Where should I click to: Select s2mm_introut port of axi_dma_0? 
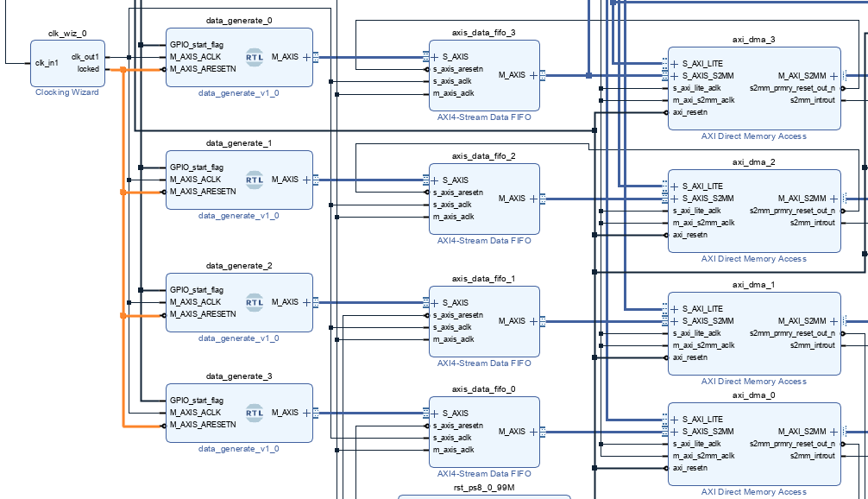click(813, 457)
